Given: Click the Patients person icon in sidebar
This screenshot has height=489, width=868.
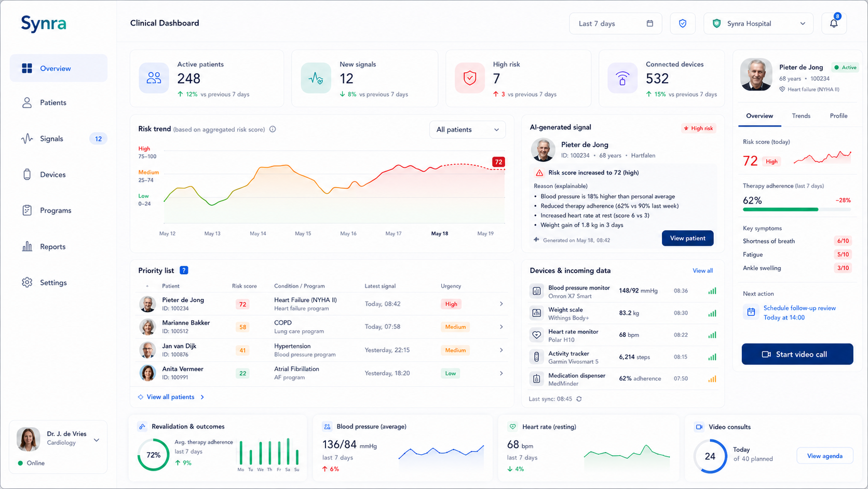Looking at the screenshot, I should [x=27, y=102].
